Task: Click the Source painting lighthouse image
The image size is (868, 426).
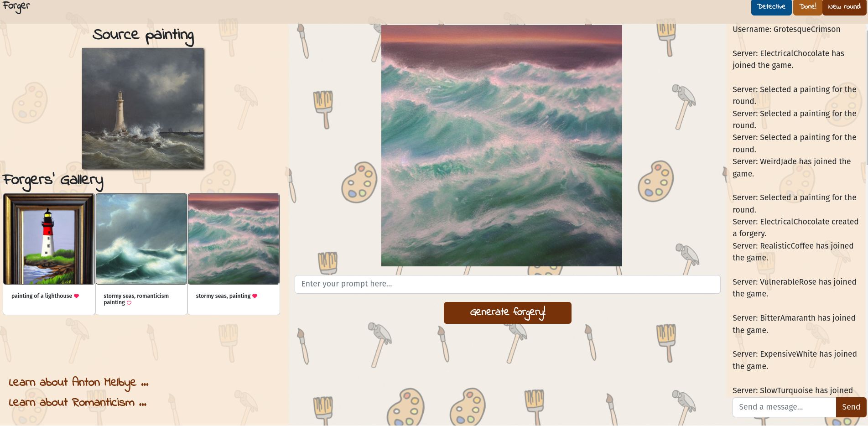Action: [x=143, y=109]
